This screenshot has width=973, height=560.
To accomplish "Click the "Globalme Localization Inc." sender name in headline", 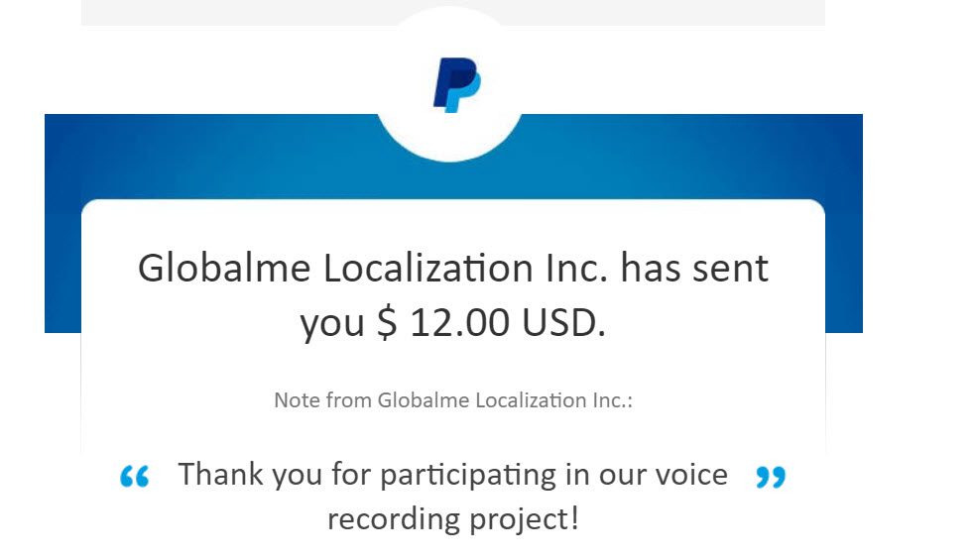I will (373, 269).
